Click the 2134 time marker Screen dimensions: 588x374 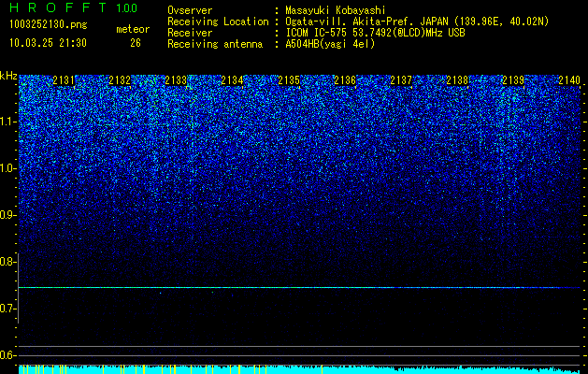click(233, 80)
